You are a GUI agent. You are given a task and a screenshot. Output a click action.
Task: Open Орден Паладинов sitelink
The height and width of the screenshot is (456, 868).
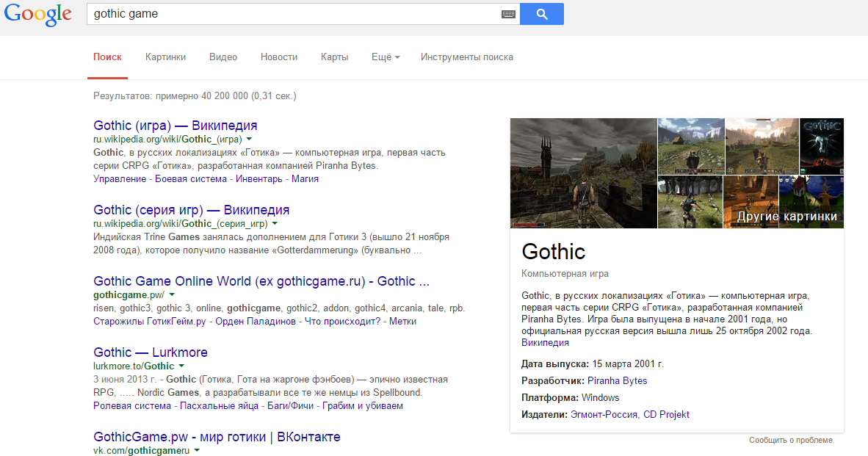pos(256,322)
